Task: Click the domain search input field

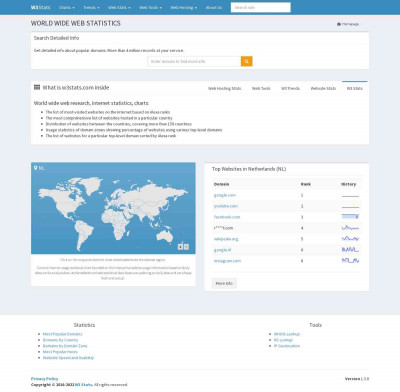Action: tap(194, 61)
